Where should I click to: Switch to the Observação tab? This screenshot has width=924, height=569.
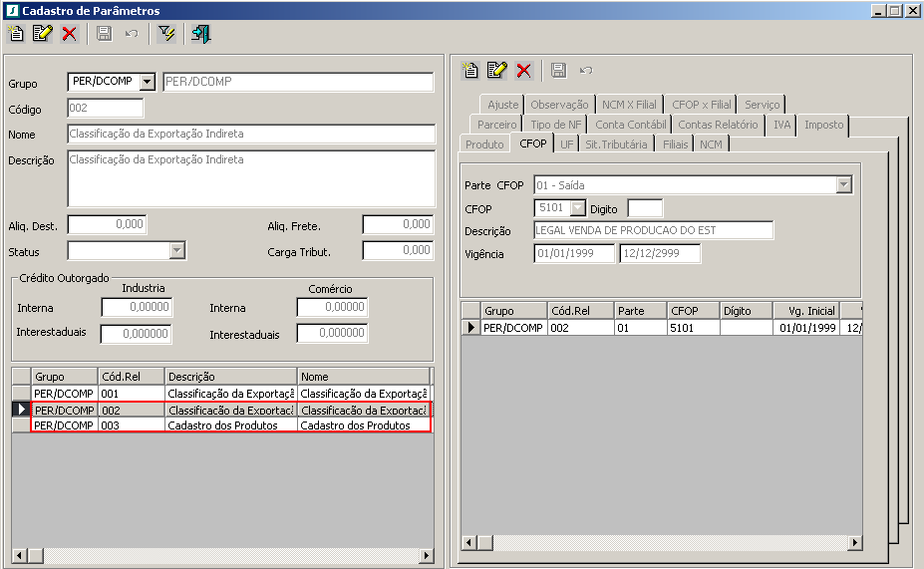(x=559, y=105)
